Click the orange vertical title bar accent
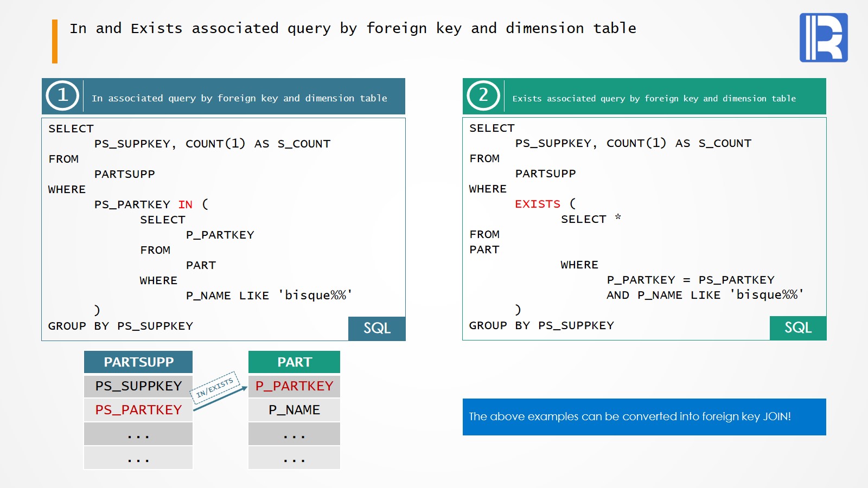Screen dimensions: 868x488 point(55,41)
